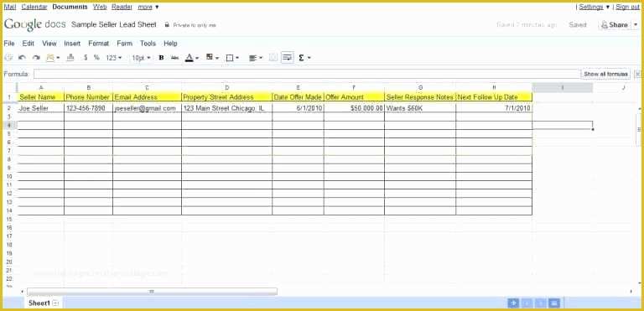Open the text color picker
644x311 pixels.
191,58
